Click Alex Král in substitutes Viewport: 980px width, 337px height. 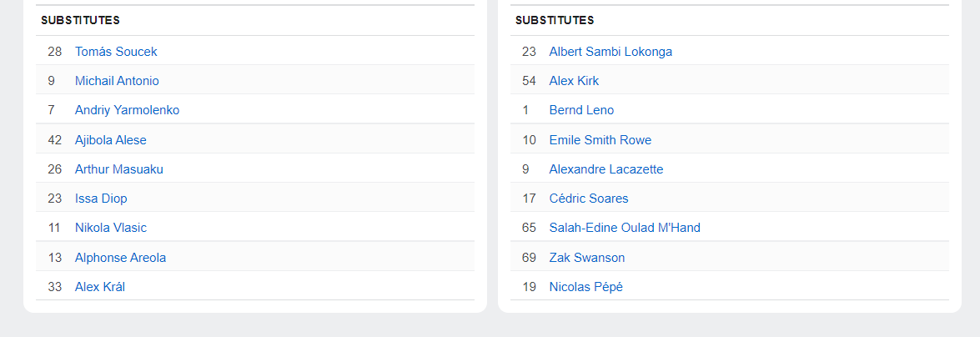[100, 287]
